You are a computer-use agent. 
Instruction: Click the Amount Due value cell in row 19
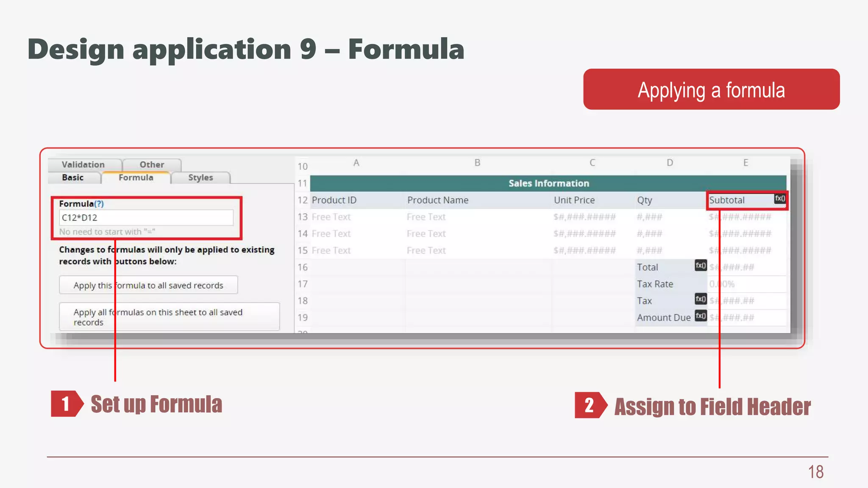[747, 318]
